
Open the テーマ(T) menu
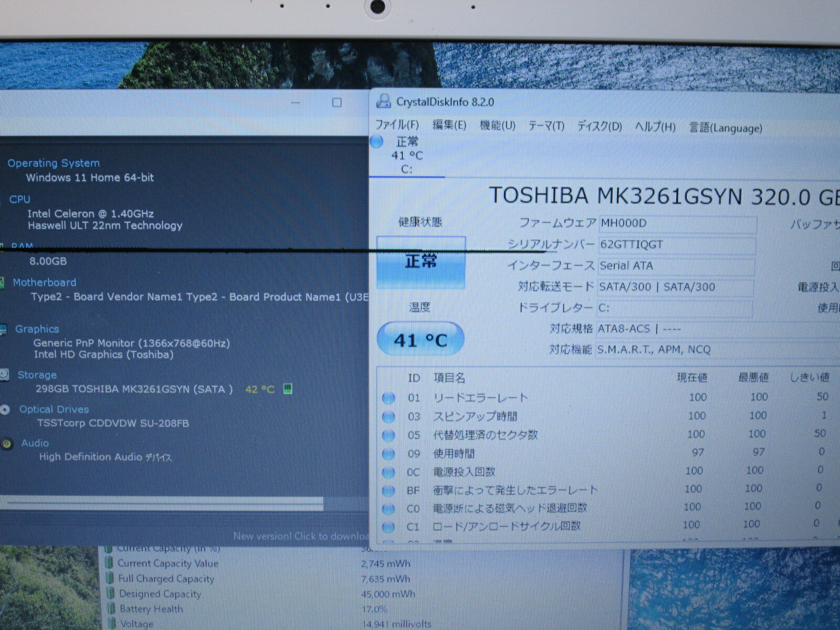[546, 126]
